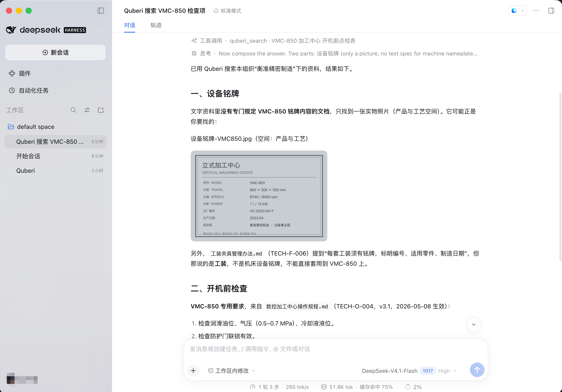Open 自动化任务 automation tasks

coord(29,90)
